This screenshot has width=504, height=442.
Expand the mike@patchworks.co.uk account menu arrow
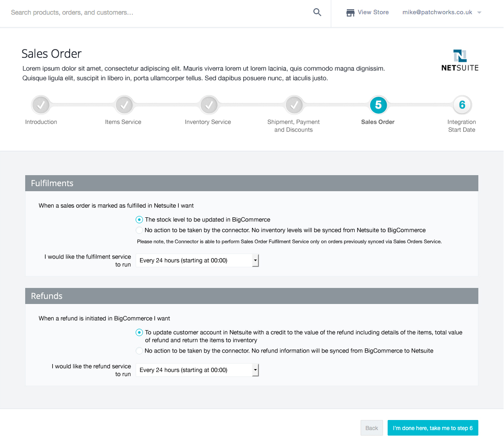(x=479, y=12)
